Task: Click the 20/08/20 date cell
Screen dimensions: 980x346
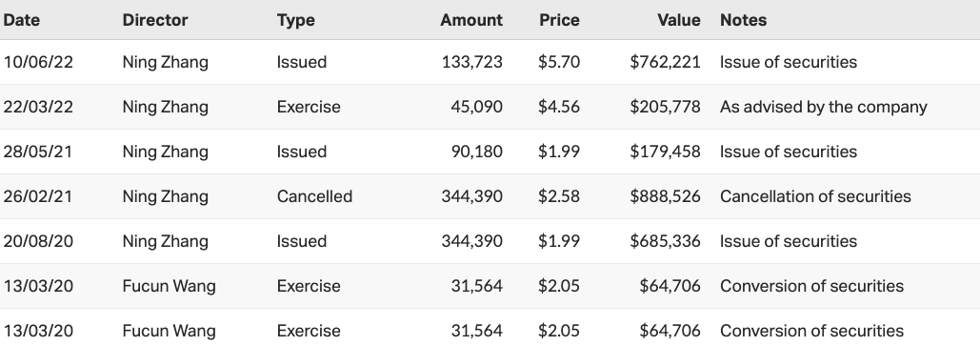Action: coord(38,241)
